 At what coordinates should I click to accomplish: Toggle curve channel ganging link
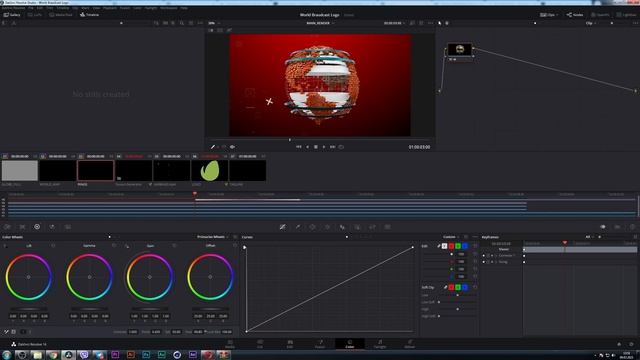pyautogui.click(x=439, y=246)
